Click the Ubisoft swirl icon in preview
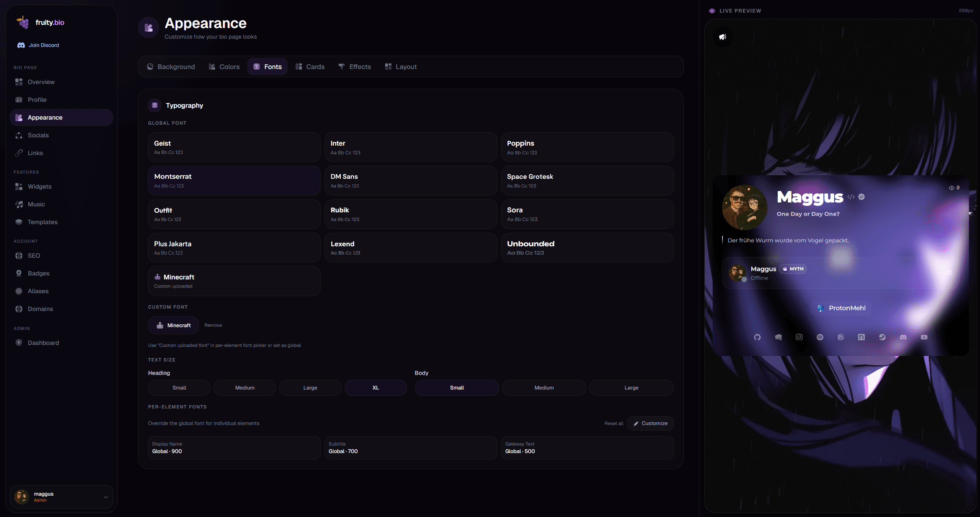Image resolution: width=980 pixels, height=517 pixels. coord(841,337)
